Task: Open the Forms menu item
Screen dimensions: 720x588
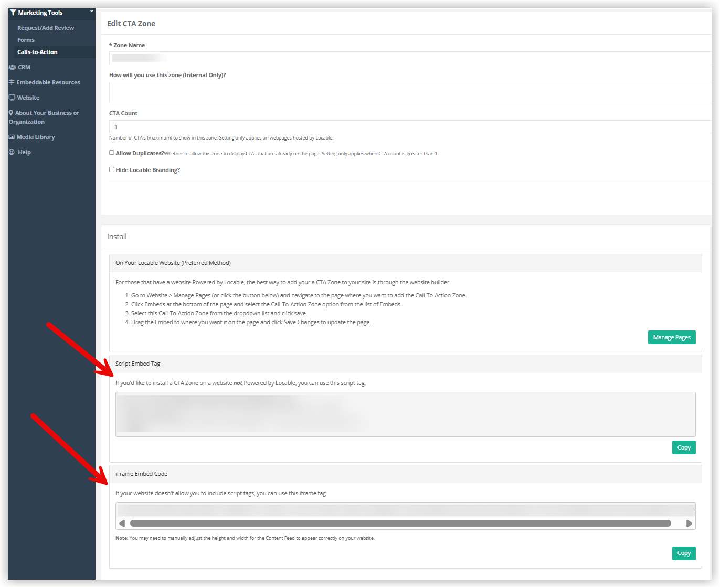Action: coord(26,40)
